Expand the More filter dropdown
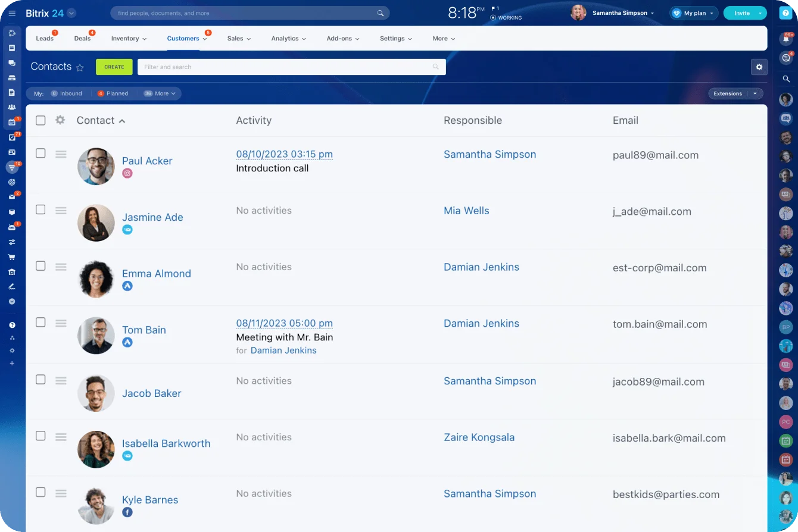798x532 pixels. point(160,93)
